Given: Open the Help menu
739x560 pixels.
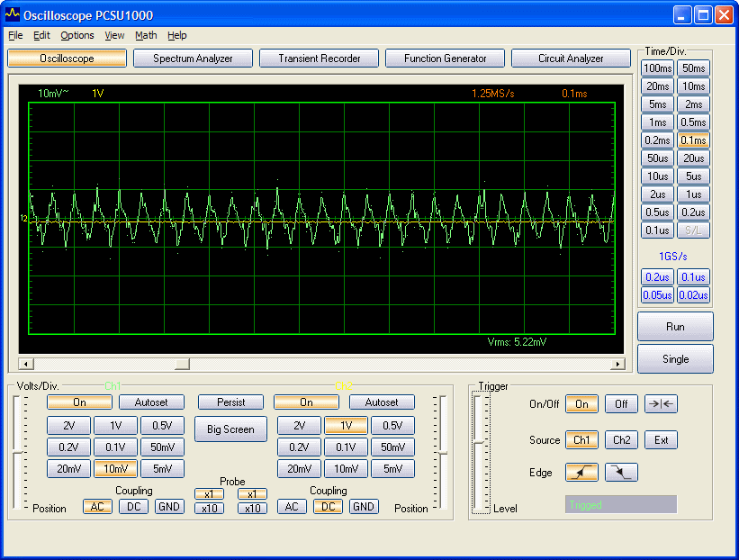Looking at the screenshot, I should tap(176, 35).
